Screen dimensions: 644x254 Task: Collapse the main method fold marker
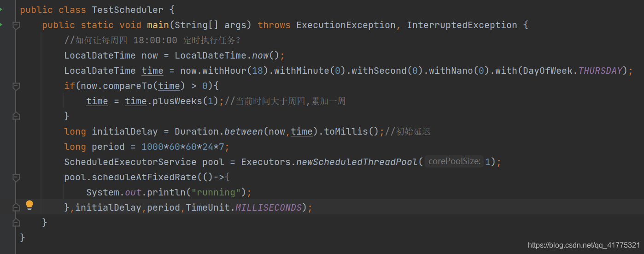16,25
